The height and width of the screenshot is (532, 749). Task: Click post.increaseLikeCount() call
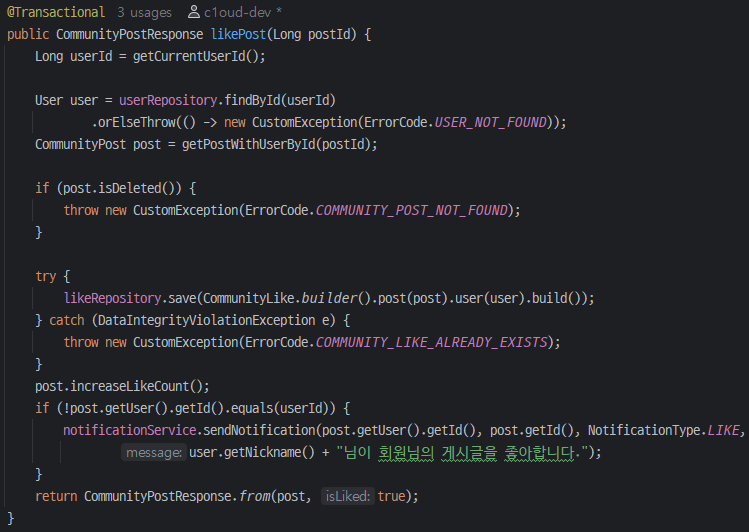coord(119,386)
